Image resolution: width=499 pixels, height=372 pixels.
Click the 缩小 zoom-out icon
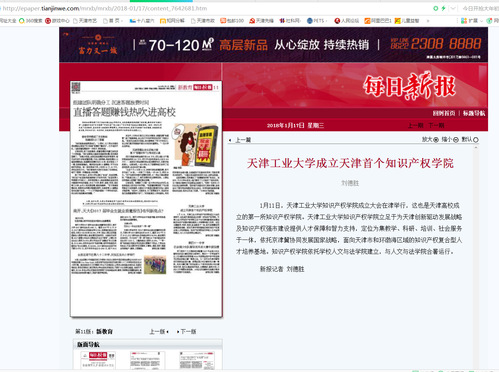(x=456, y=140)
